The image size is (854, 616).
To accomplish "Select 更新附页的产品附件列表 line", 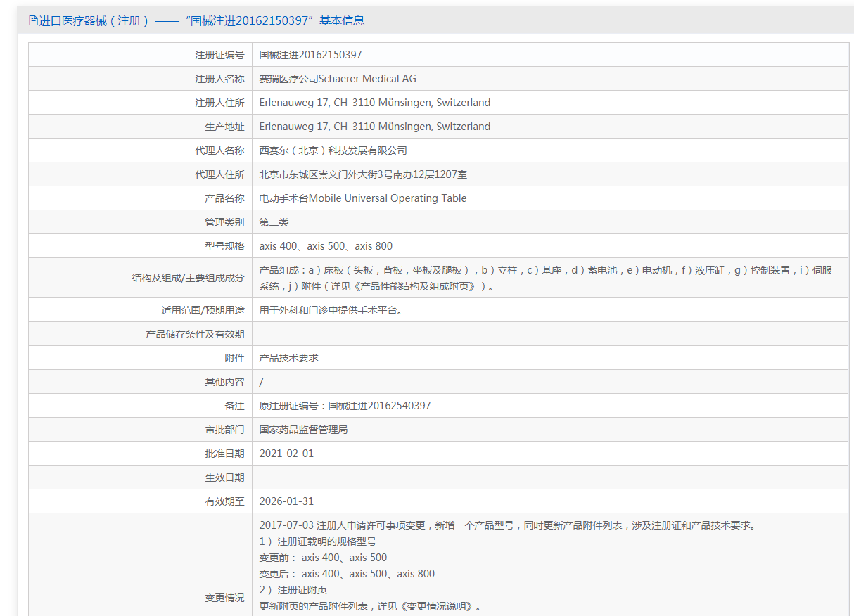I will tap(370, 606).
